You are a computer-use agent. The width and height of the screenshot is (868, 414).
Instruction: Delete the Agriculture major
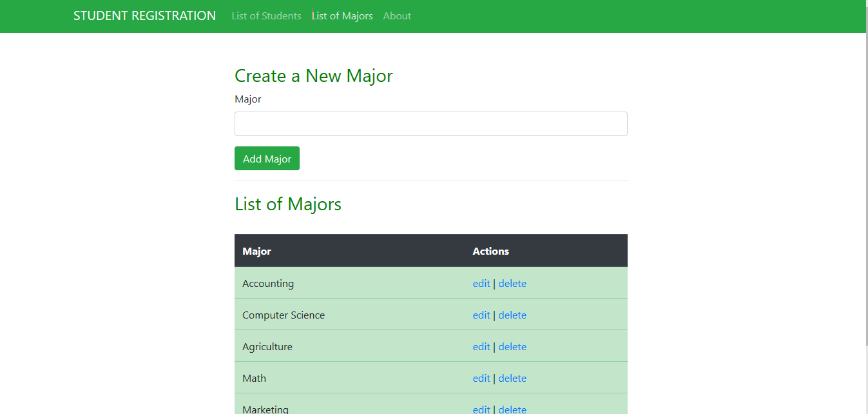point(512,347)
